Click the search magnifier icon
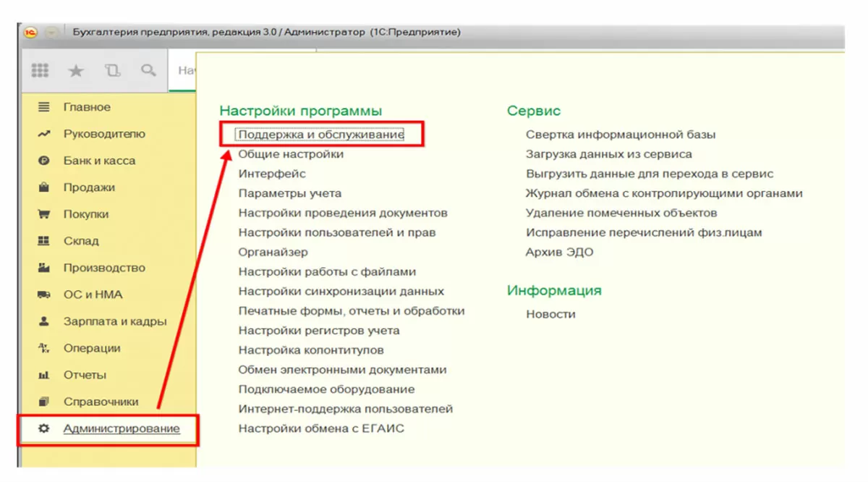 click(148, 70)
